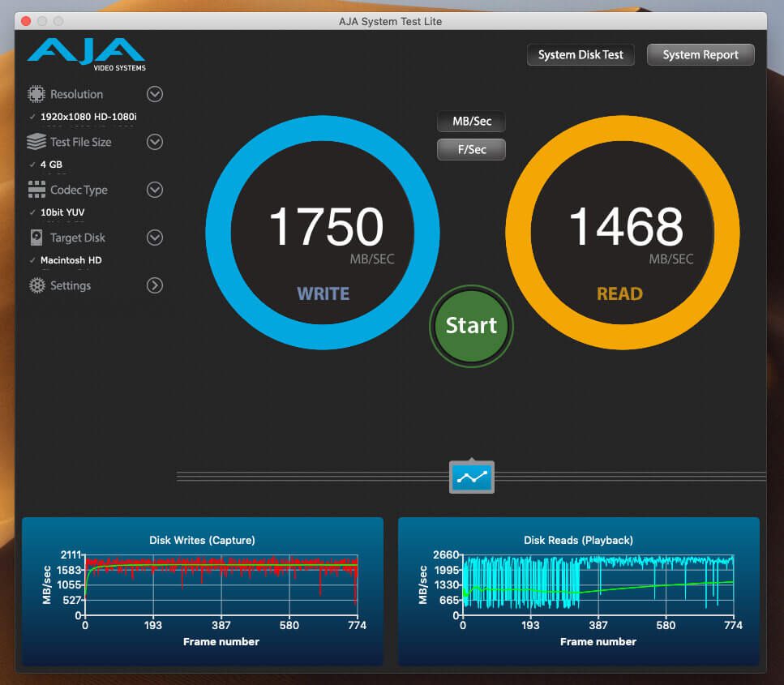784x685 pixels.
Task: Close the AJA System Test Lite window
Action: click(x=26, y=21)
